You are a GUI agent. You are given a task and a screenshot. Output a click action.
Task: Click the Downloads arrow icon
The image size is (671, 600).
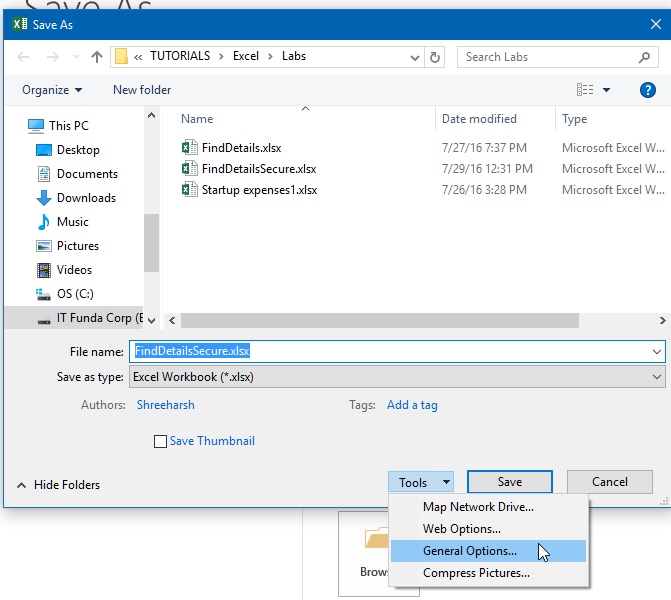pos(44,198)
